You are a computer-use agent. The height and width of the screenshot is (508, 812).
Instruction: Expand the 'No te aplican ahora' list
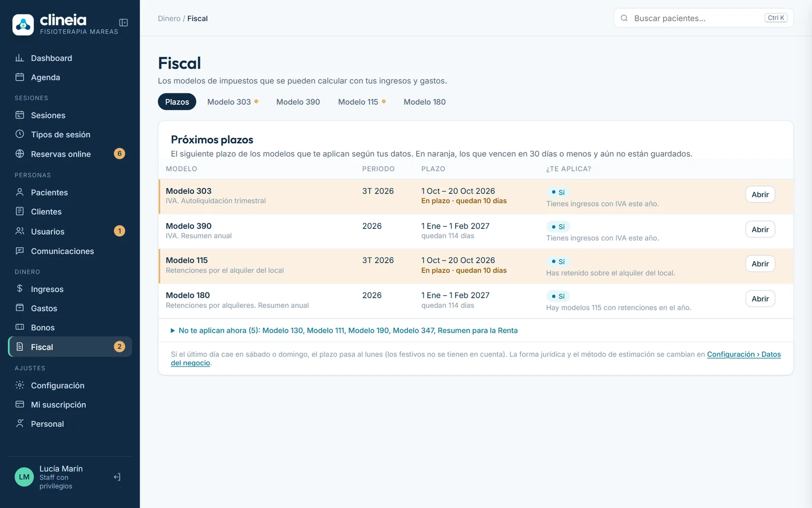click(x=344, y=330)
